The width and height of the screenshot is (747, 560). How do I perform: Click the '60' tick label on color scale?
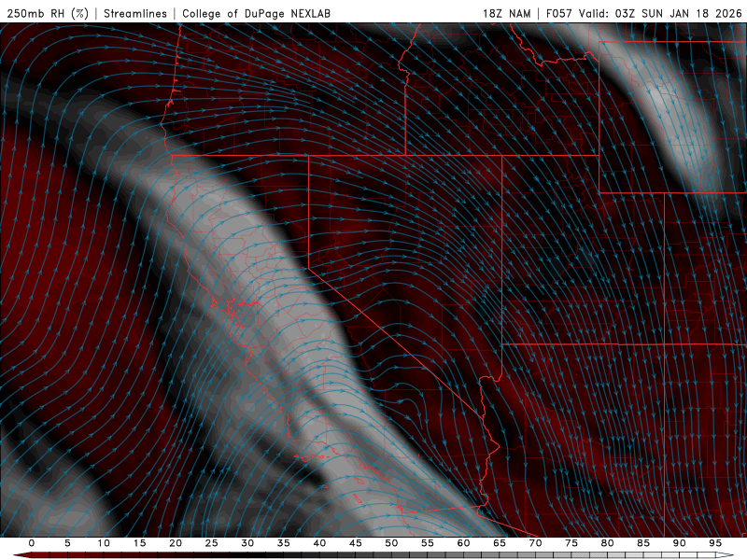click(463, 543)
